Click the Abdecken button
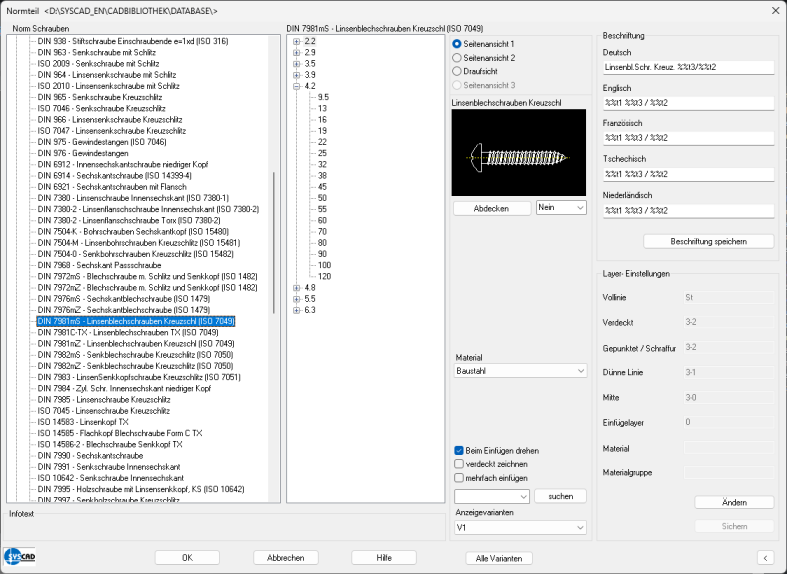This screenshot has width=787, height=574. tap(492, 208)
